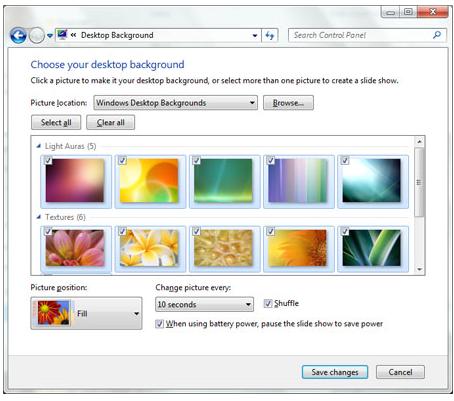
Task: Select the green aurora wallpaper thumbnail
Action: (x=224, y=181)
